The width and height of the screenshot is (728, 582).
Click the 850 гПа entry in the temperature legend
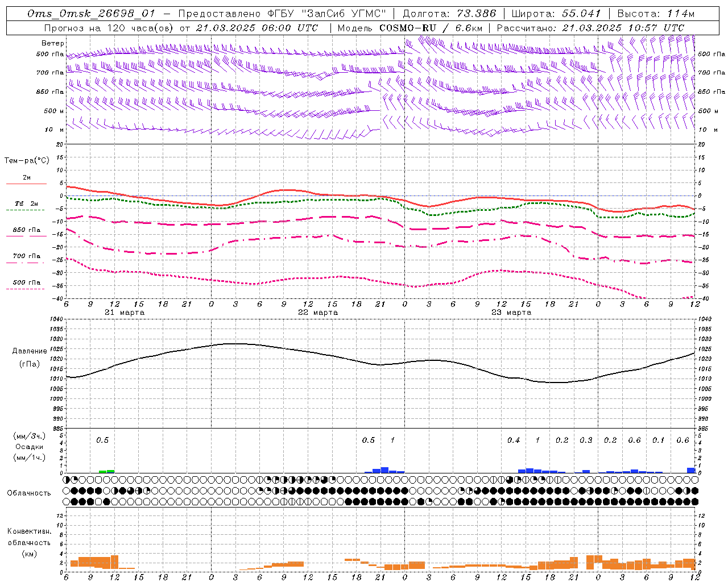point(27,230)
